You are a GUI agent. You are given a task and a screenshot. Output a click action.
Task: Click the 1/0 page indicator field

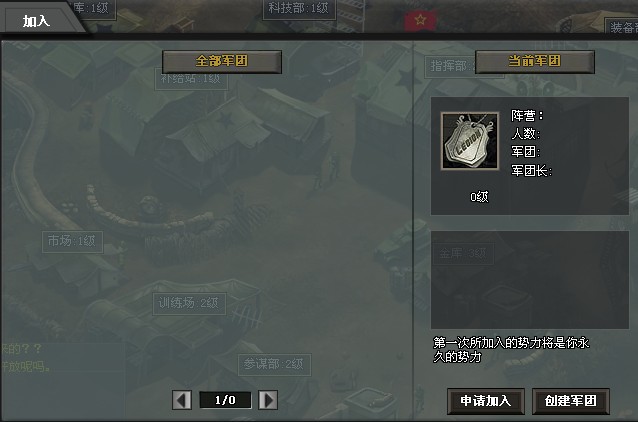click(225, 400)
